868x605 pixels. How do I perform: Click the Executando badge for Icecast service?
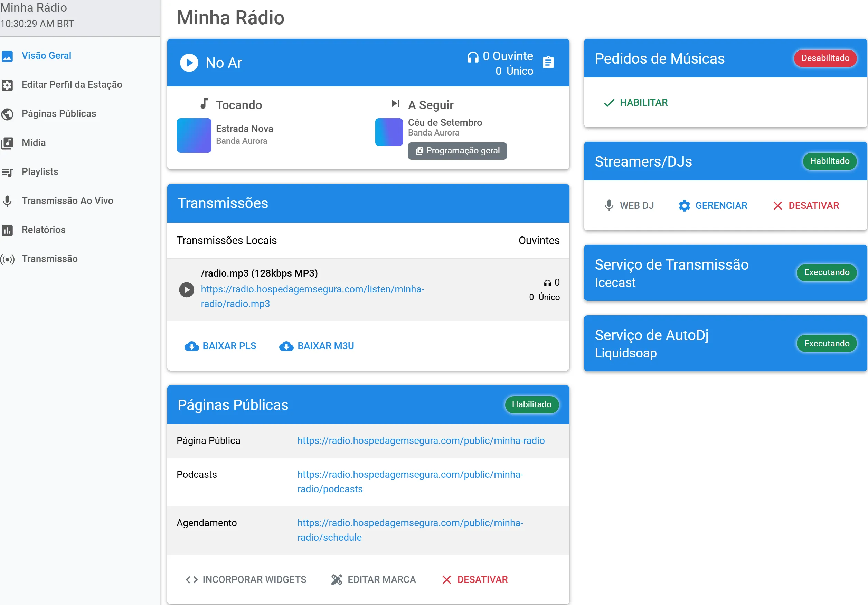coord(827,273)
